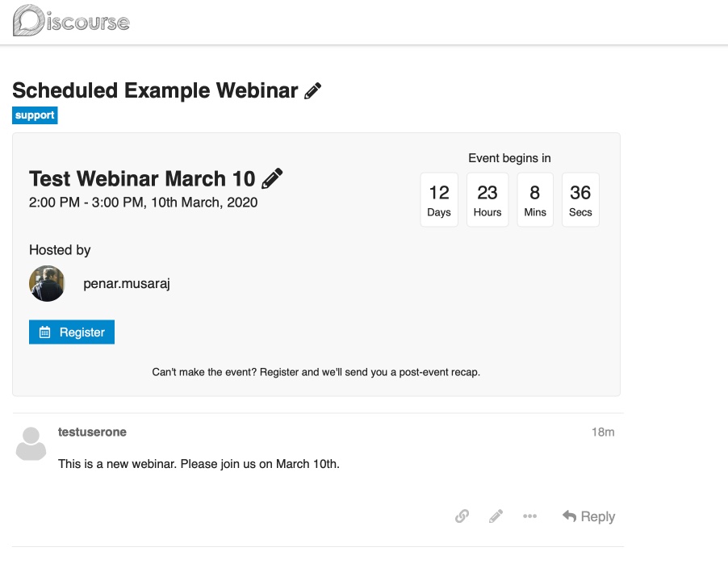Register for the Test Webinar
This screenshot has width=728, height=564.
click(72, 332)
